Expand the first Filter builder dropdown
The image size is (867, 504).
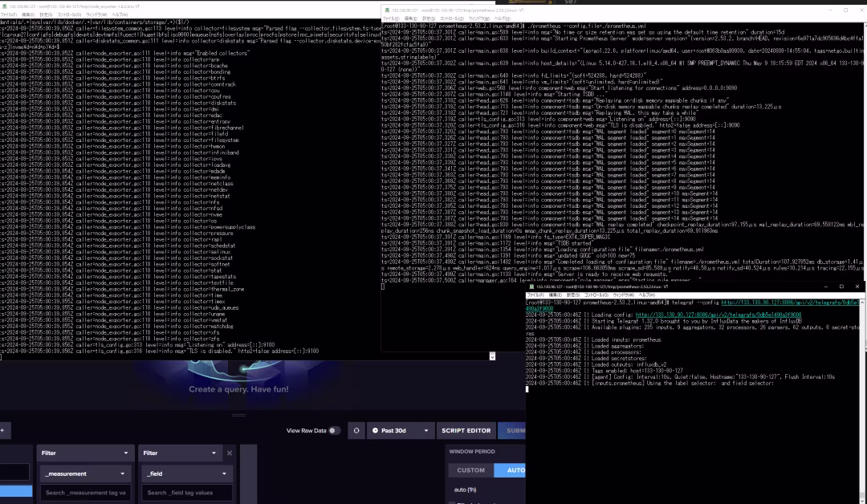point(84,453)
